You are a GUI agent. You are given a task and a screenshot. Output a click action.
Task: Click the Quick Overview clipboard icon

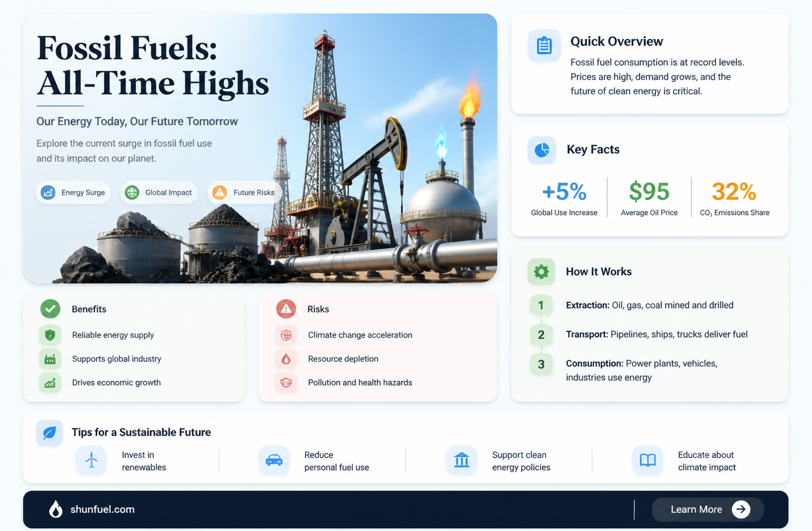(x=544, y=46)
